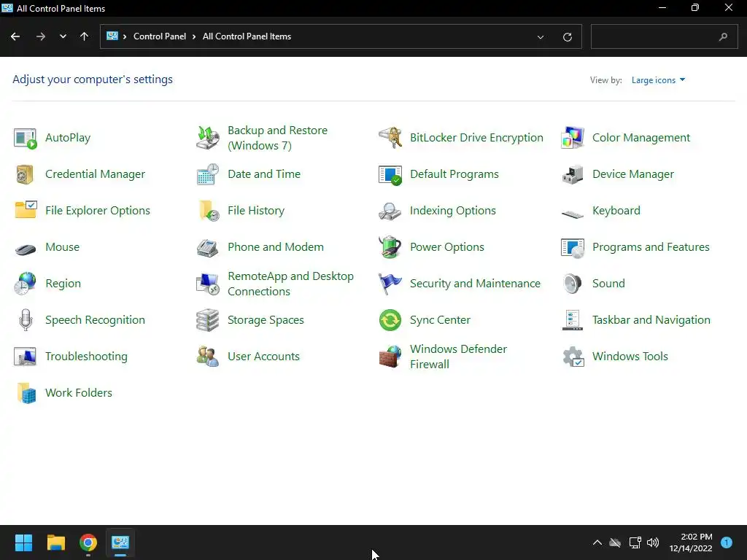This screenshot has width=747, height=560.
Task: Click the Control Panel breadcrumb
Action: click(x=160, y=36)
